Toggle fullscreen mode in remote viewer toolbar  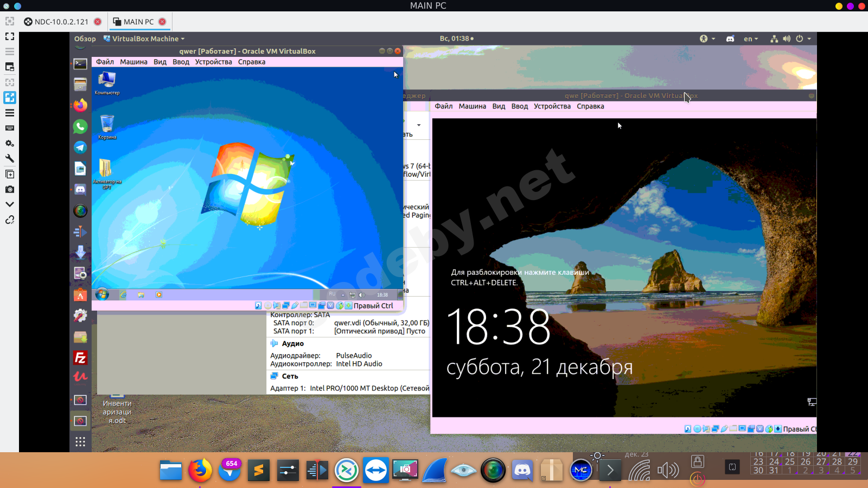(x=10, y=36)
